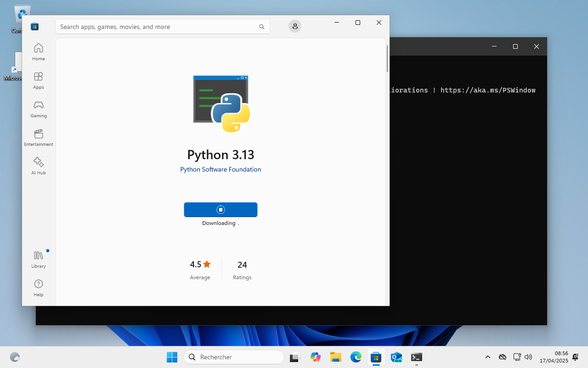Click the search magnifier icon in Store
This screenshot has height=368, width=588.
tap(262, 27)
